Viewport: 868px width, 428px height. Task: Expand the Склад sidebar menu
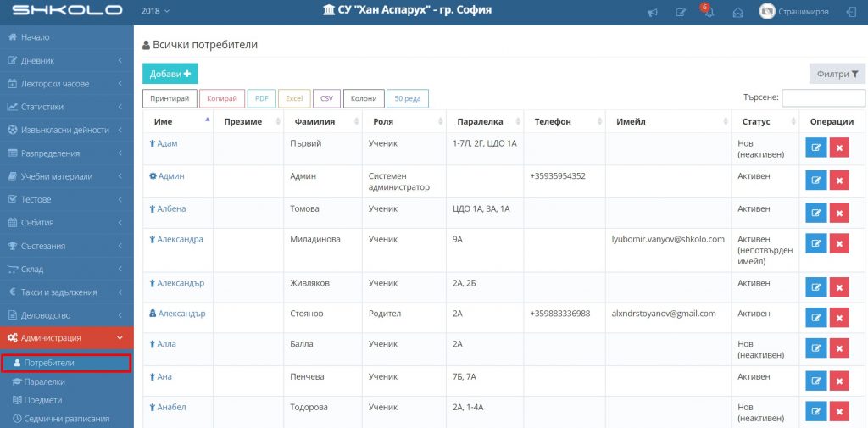point(66,270)
